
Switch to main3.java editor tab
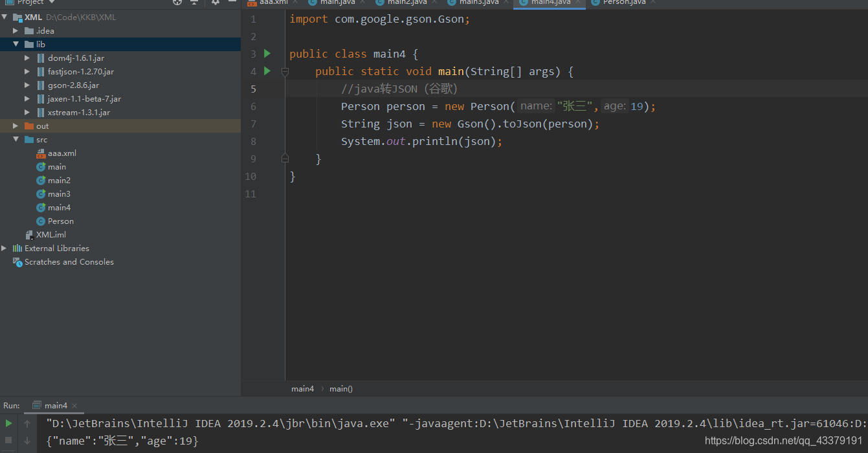pyautogui.click(x=479, y=3)
